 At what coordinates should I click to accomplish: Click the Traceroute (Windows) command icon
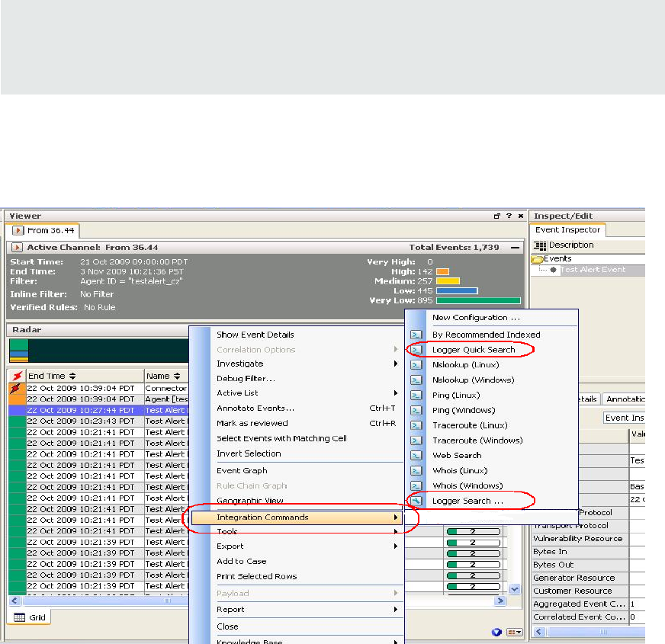416,441
